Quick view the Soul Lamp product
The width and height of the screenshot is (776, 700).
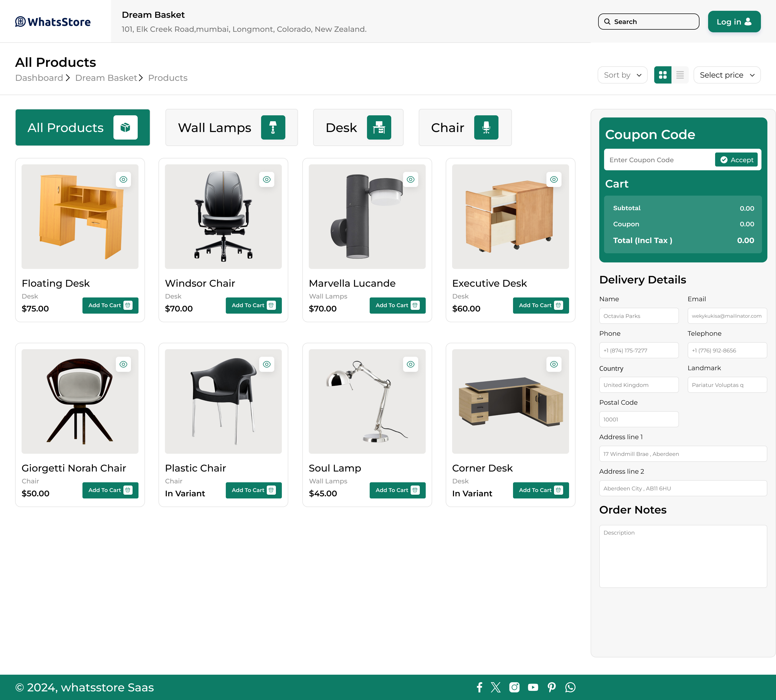[410, 364]
